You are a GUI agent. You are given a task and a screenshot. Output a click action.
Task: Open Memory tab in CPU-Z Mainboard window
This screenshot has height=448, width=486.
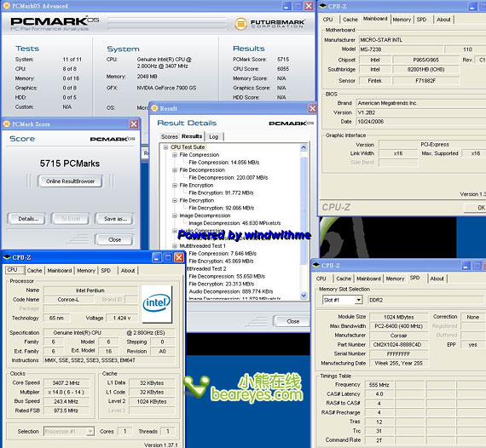(402, 20)
